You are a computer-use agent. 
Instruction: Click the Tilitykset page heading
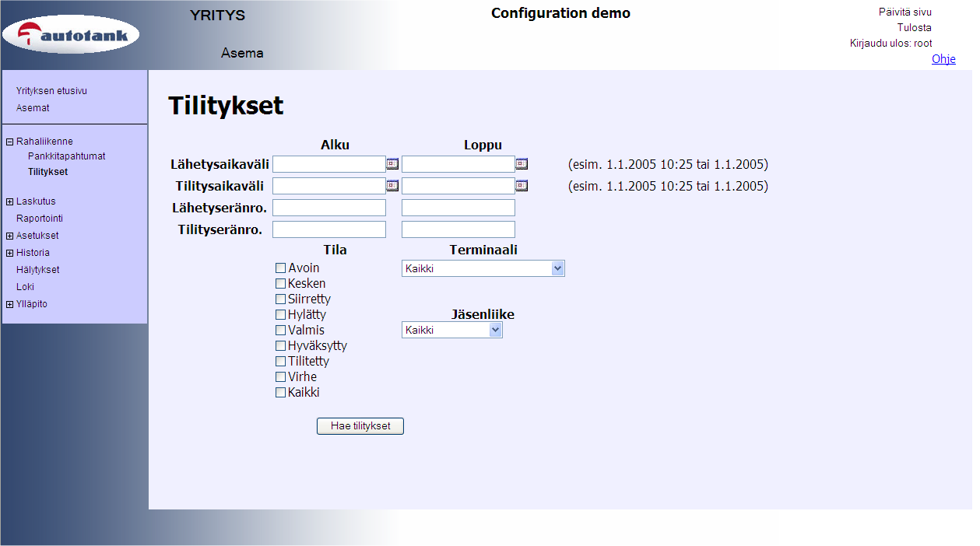[x=226, y=106]
